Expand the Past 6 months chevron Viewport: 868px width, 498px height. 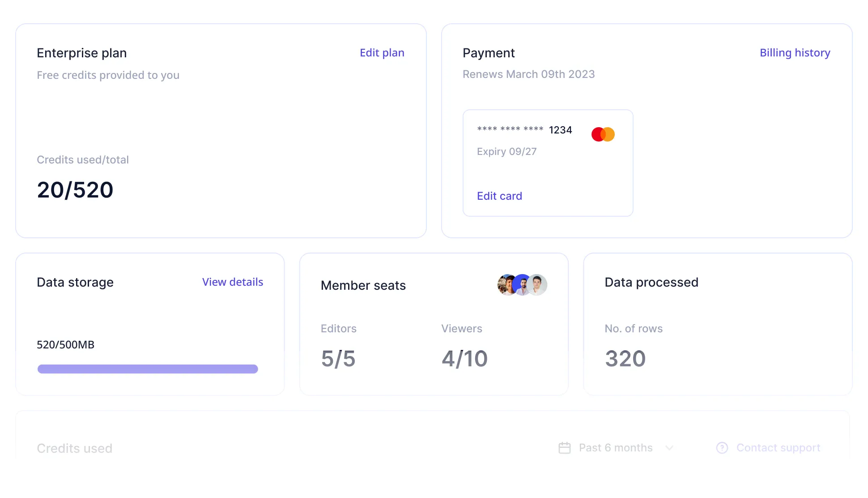pyautogui.click(x=669, y=448)
